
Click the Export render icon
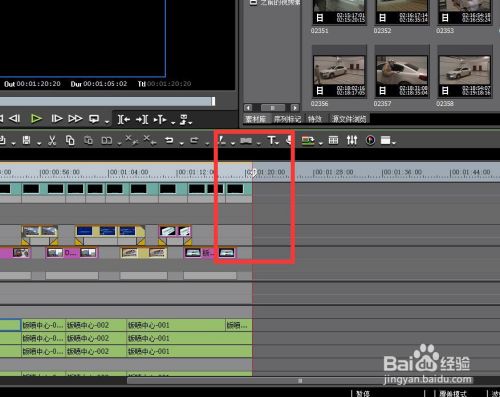coord(308,140)
